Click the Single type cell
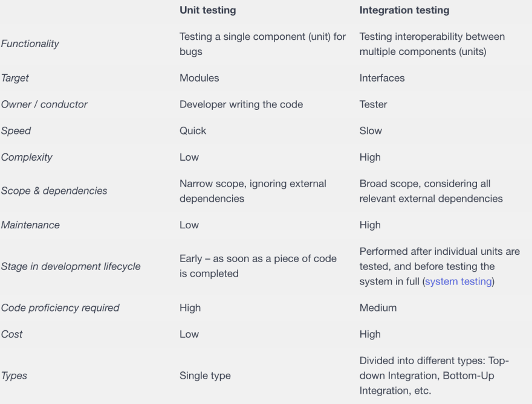 click(205, 376)
